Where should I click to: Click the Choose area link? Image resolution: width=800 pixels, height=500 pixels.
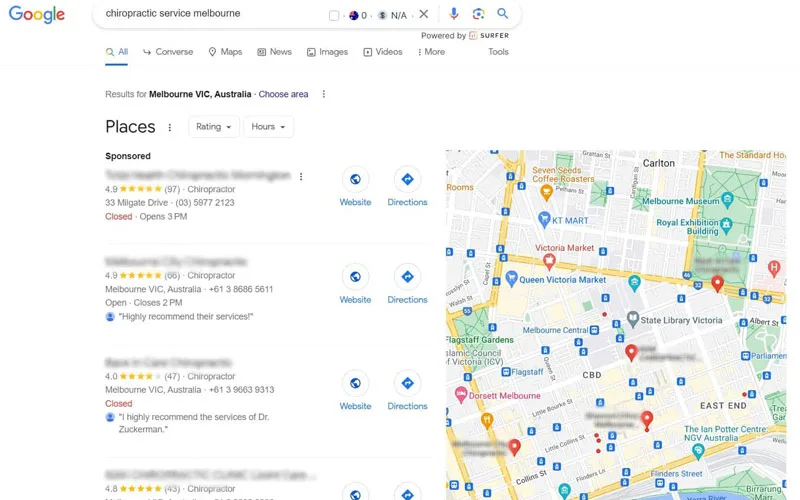coord(283,94)
